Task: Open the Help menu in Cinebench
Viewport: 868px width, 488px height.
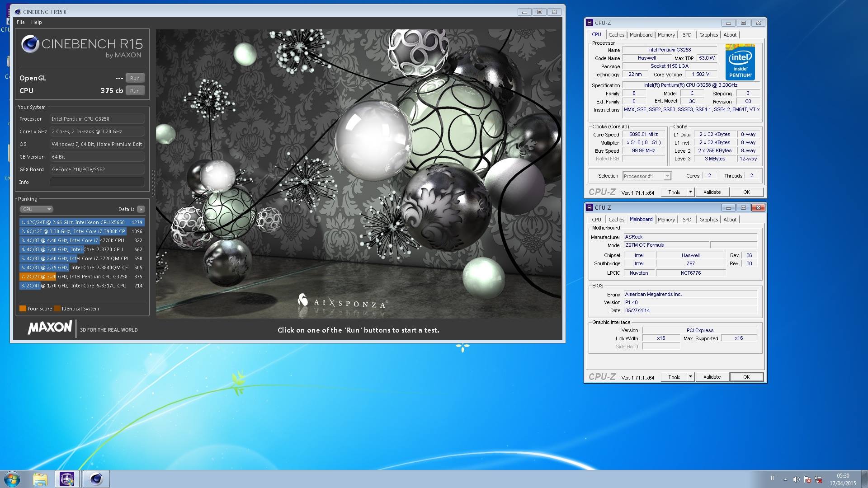Action: [37, 22]
